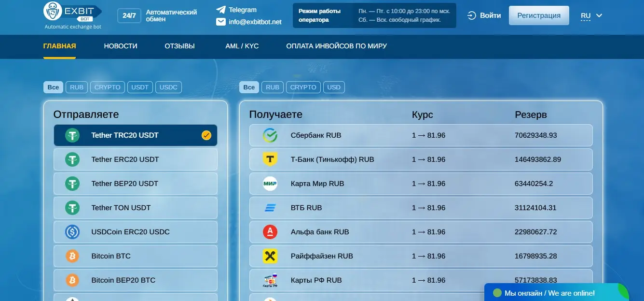
Task: Click the Войти login link
Action: pos(484,15)
